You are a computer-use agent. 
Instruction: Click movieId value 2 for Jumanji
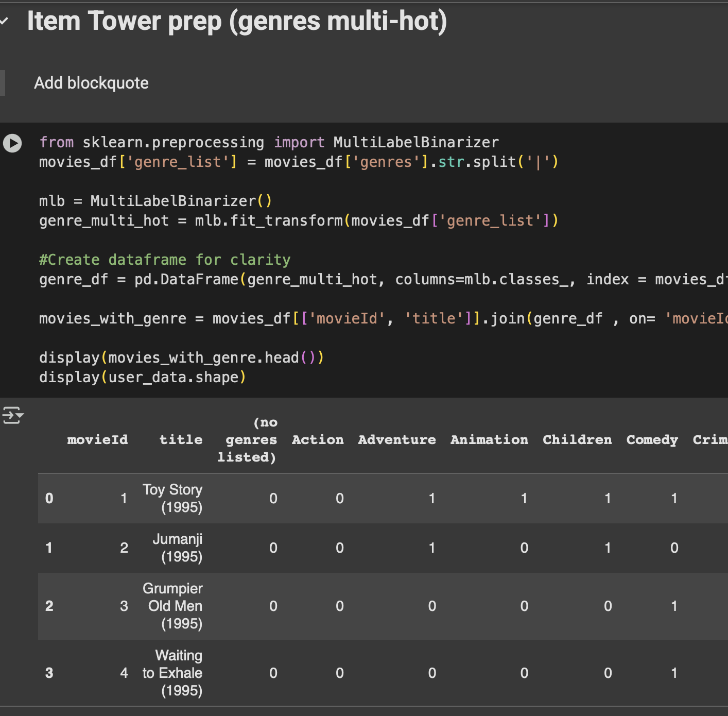(x=124, y=548)
